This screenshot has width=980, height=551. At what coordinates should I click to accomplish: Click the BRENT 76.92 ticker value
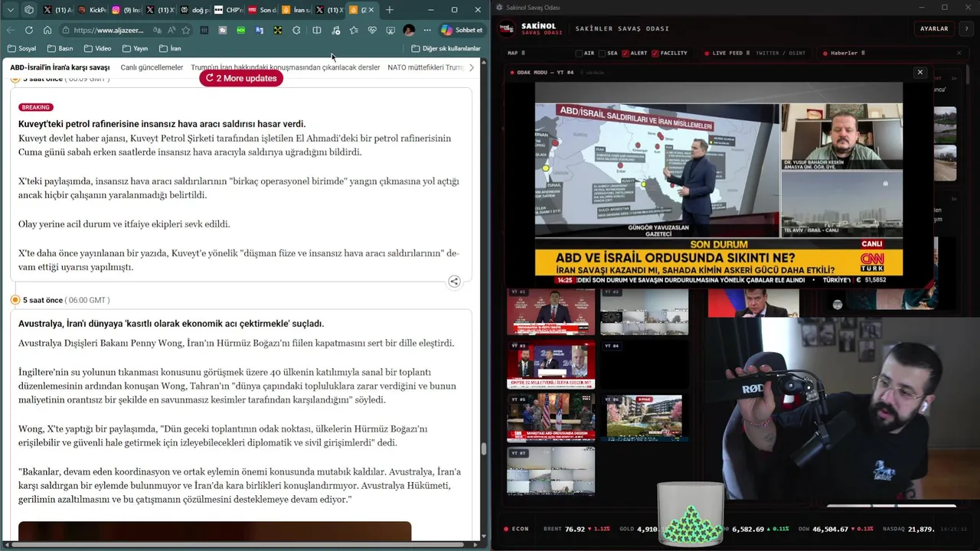coord(575,529)
